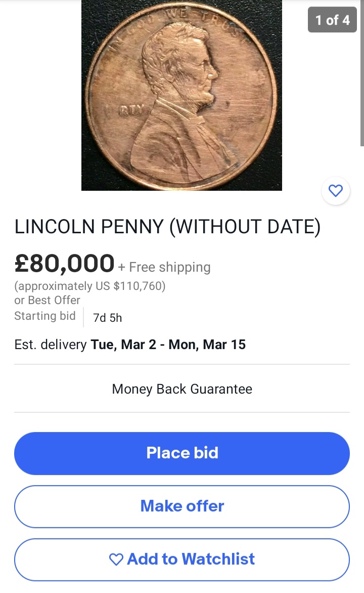Place a bid on the Lincoln penny
Image resolution: width=364 pixels, height=593 pixels.
182,453
